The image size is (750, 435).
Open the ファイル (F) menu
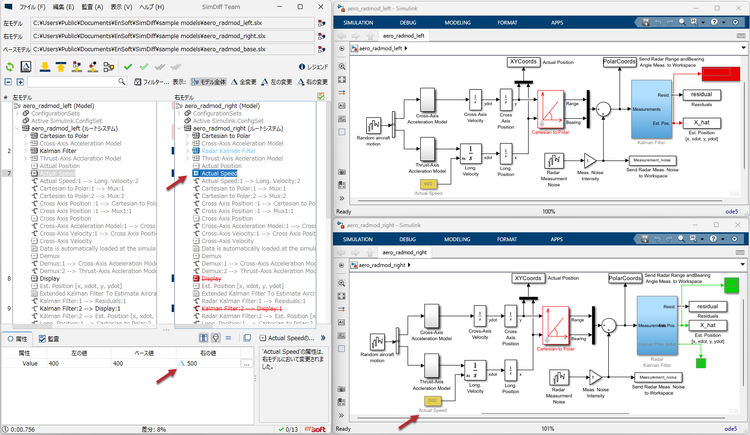tap(32, 7)
